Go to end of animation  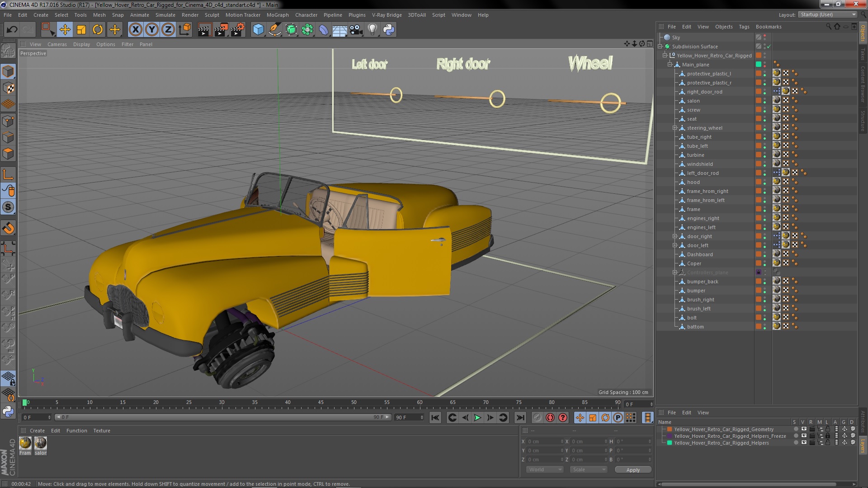(520, 418)
